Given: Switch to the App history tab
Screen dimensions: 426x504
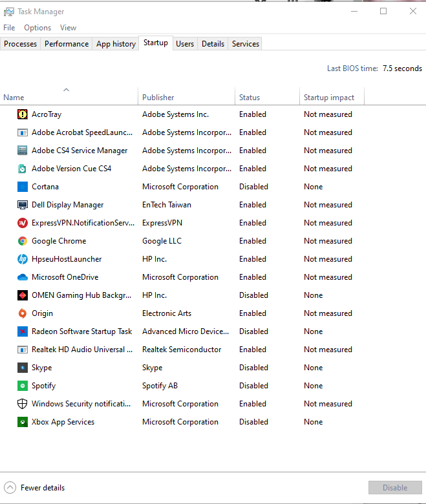Looking at the screenshot, I should (x=116, y=44).
